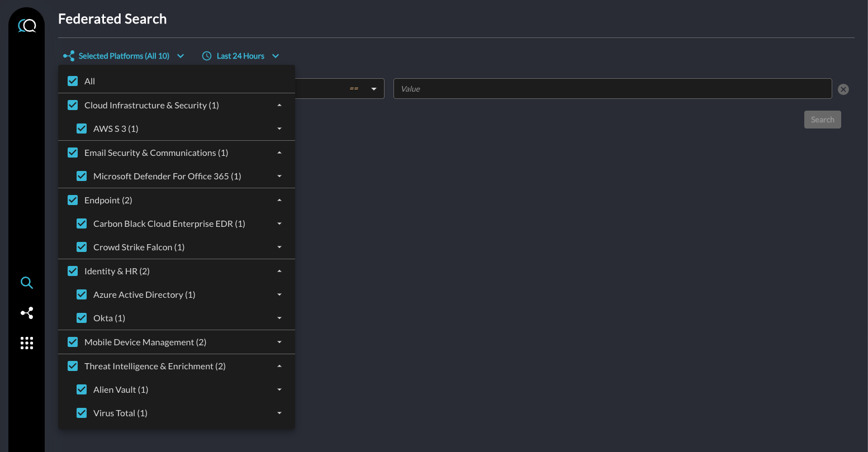Expand the Alien Vault row arrow
868x452 pixels.
point(279,389)
